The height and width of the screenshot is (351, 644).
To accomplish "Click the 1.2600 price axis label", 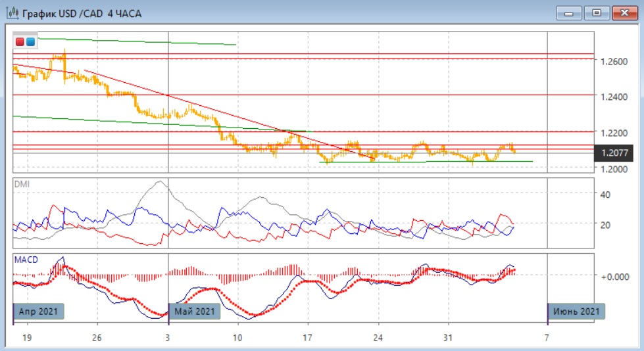I will [x=614, y=62].
